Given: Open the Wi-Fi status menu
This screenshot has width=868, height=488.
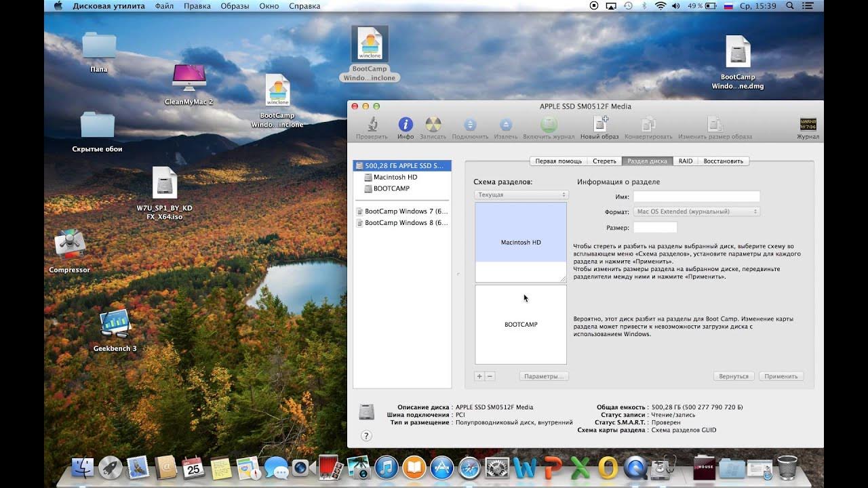Looking at the screenshot, I should 660,5.
